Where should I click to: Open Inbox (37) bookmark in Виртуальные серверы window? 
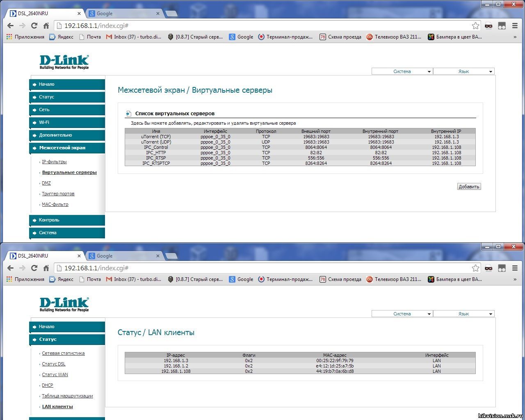(134, 37)
